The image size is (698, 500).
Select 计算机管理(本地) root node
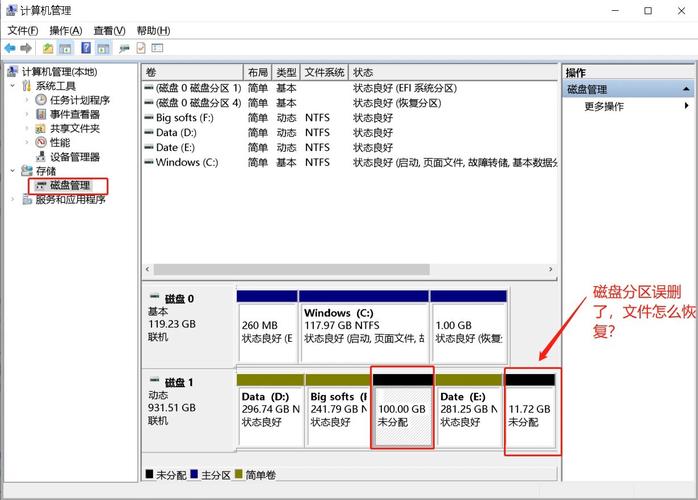tap(60, 72)
